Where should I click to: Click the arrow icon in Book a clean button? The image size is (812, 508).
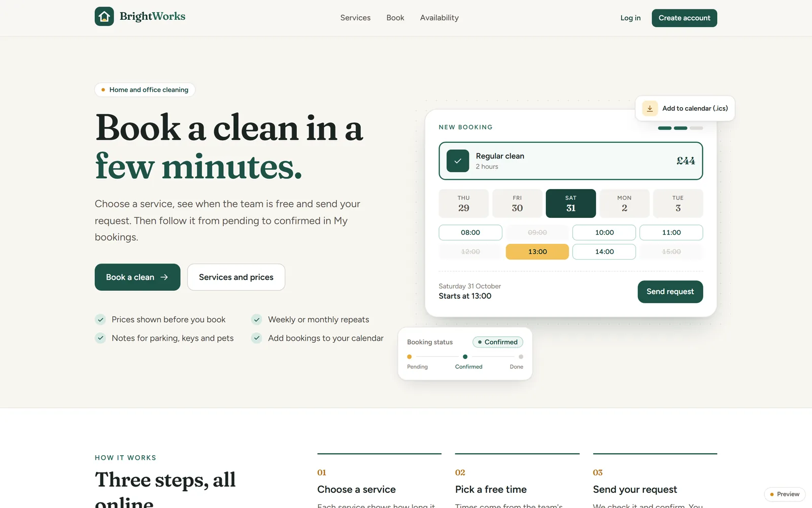164,277
